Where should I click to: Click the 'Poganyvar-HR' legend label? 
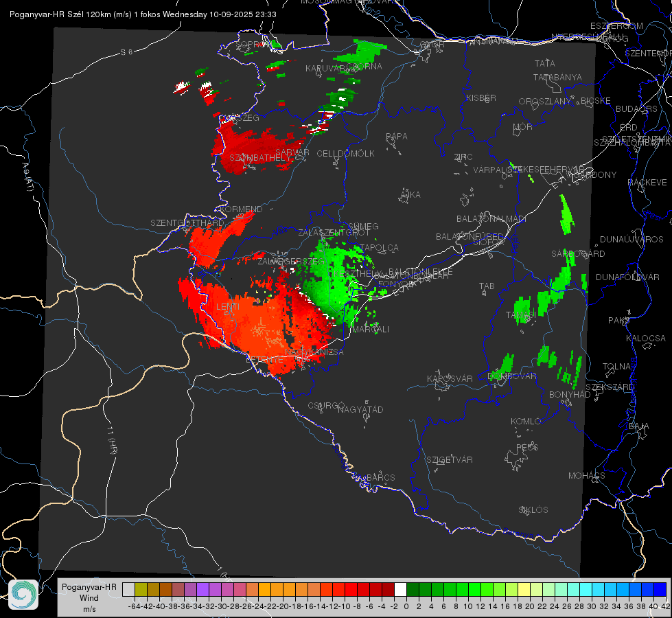(x=89, y=586)
